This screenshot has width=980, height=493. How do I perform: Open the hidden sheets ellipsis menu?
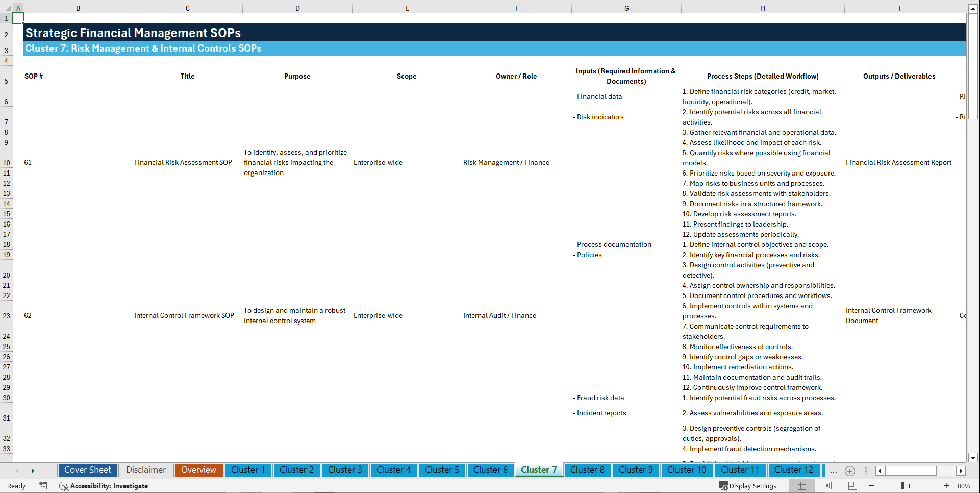[x=833, y=471]
